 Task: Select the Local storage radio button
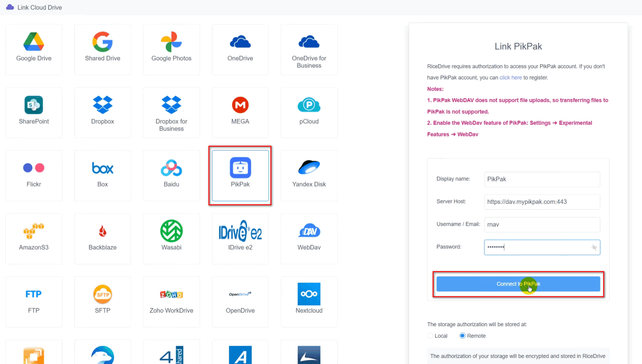(430, 336)
